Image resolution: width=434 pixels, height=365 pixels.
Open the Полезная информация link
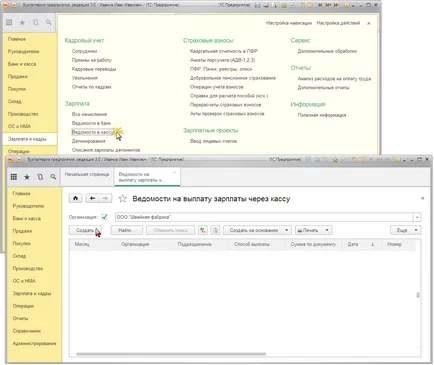coord(322,115)
